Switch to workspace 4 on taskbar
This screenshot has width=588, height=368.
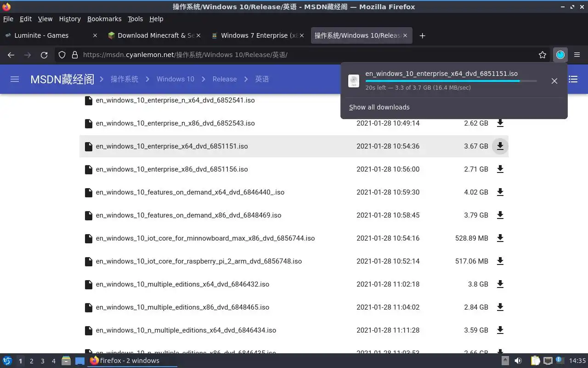(54, 361)
